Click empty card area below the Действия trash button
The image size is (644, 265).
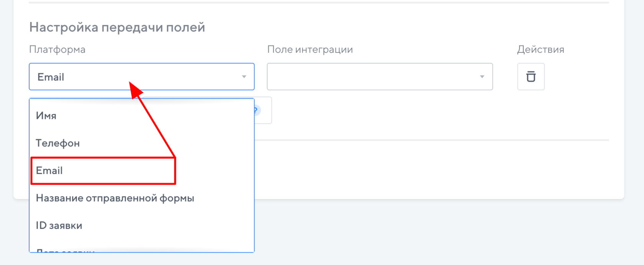click(x=531, y=115)
